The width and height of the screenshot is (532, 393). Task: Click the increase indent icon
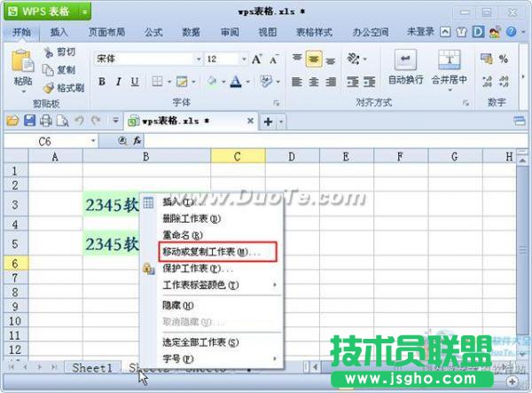(x=370, y=82)
